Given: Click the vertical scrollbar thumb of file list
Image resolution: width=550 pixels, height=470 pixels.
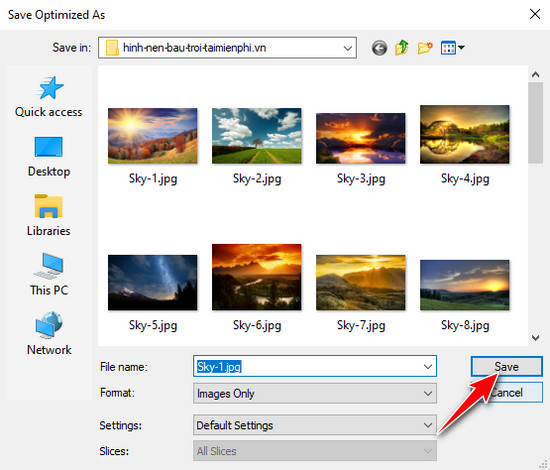Looking at the screenshot, I should 535,123.
